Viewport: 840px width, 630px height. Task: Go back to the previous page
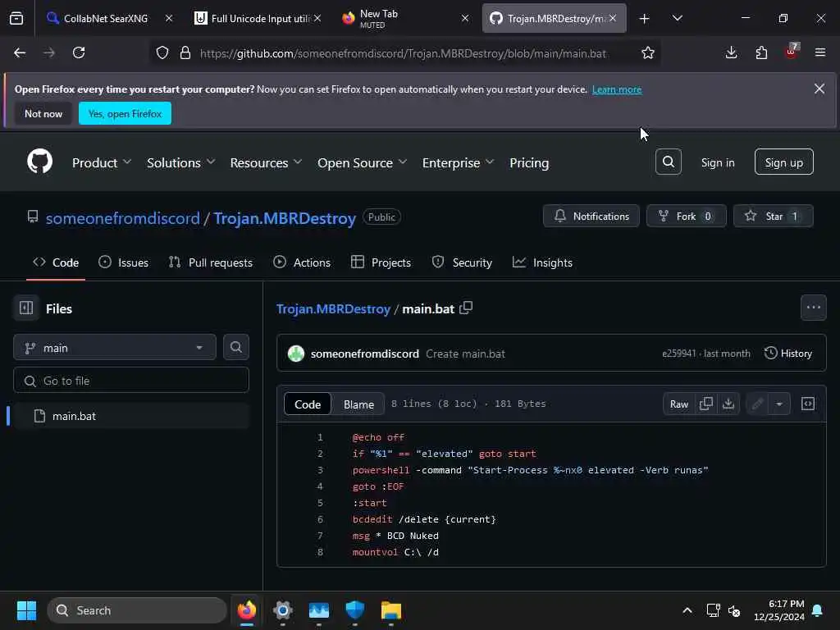(x=20, y=52)
